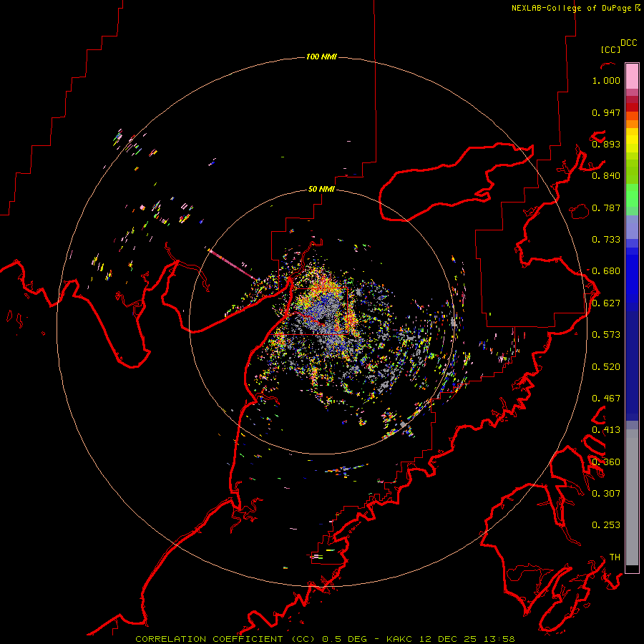Screen dimensions: 644x644
Task: Click the 0.840 legend value
Action: click(x=606, y=176)
